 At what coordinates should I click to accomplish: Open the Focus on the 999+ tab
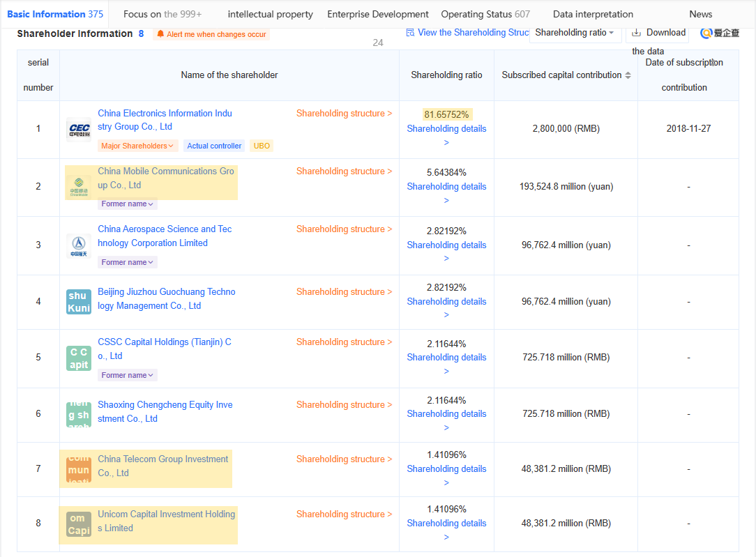point(162,14)
